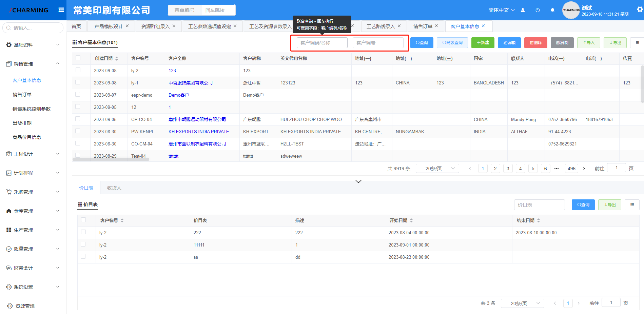Check the 价目表 row with description dd
Image resolution: width=644 pixels, height=314 pixels.
[83, 257]
